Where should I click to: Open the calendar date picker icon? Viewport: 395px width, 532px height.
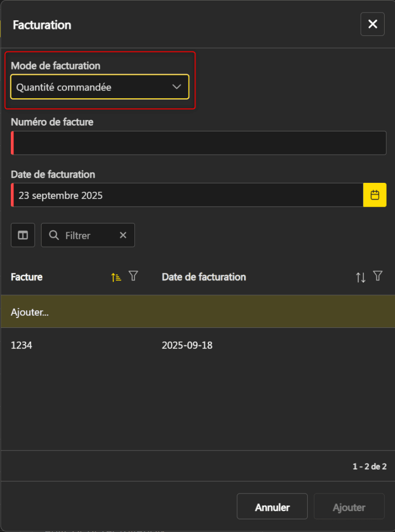375,195
